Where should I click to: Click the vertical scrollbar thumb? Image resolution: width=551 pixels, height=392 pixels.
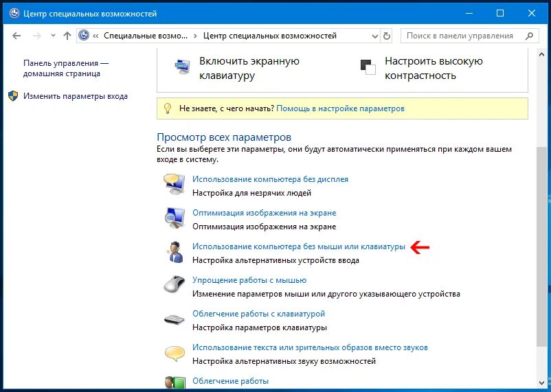tap(541, 246)
